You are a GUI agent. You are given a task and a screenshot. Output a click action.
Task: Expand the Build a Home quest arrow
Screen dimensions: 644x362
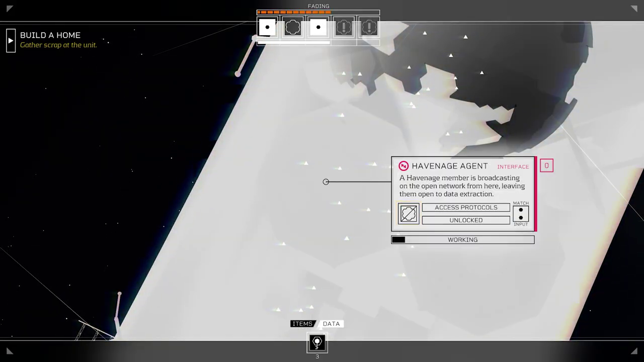point(11,40)
